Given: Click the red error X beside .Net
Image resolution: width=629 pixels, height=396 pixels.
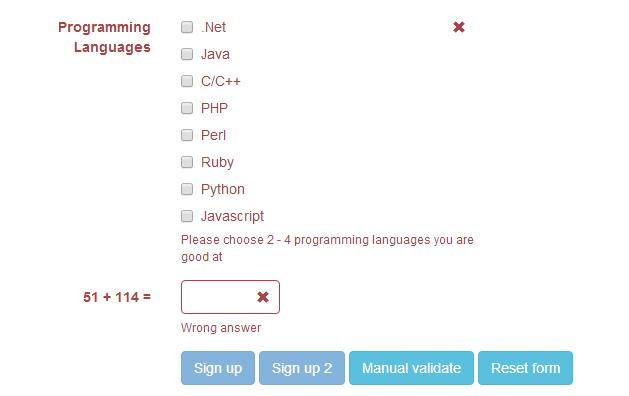Looking at the screenshot, I should 459,27.
